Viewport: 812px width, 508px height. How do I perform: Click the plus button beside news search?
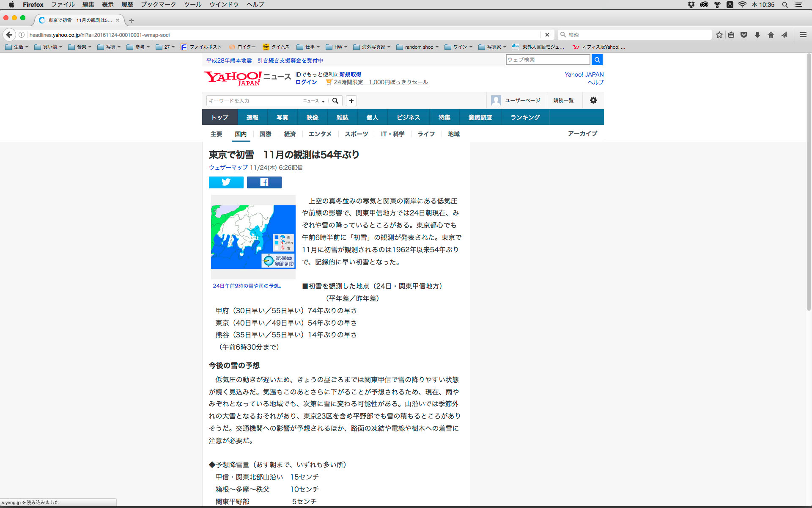[x=351, y=101]
